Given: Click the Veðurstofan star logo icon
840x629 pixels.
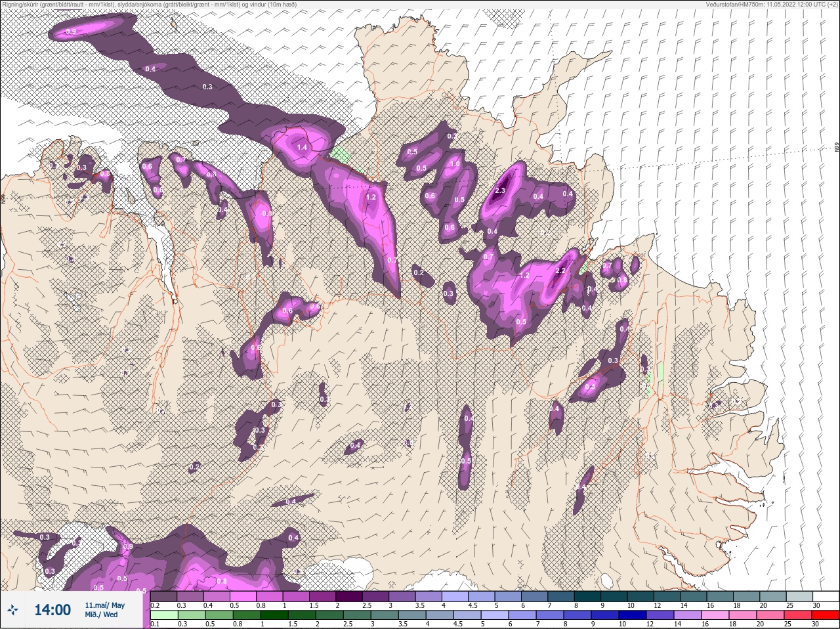Looking at the screenshot, I should 14,611.
